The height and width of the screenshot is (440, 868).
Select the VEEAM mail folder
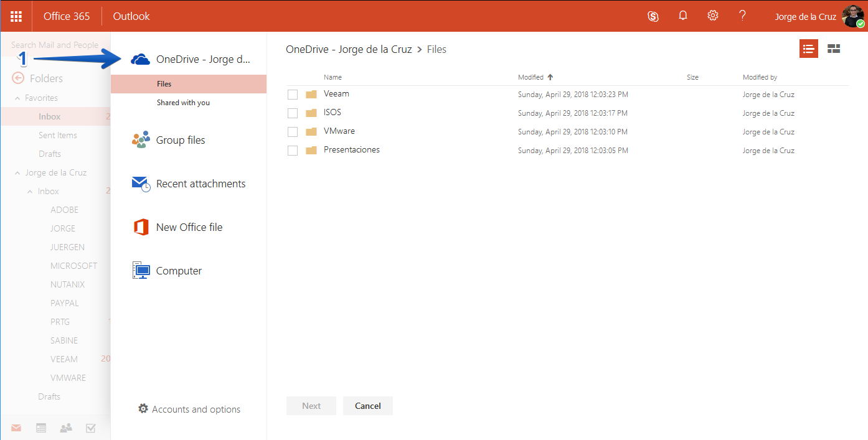[64, 359]
